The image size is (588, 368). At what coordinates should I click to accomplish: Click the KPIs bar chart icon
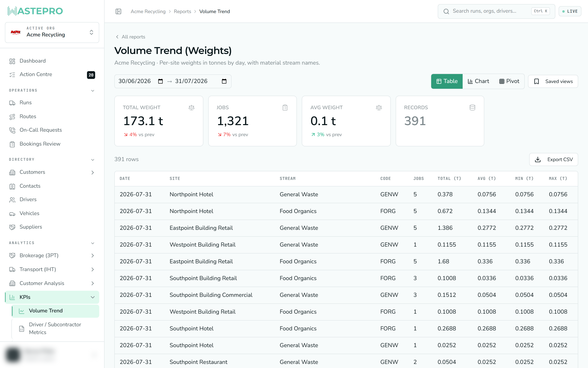12,297
